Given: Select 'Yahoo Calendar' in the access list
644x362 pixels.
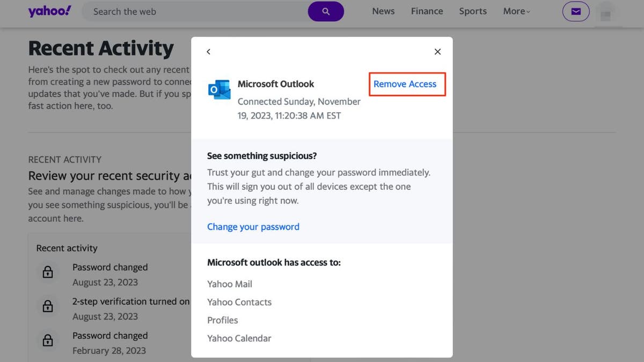Looking at the screenshot, I should coord(239,338).
